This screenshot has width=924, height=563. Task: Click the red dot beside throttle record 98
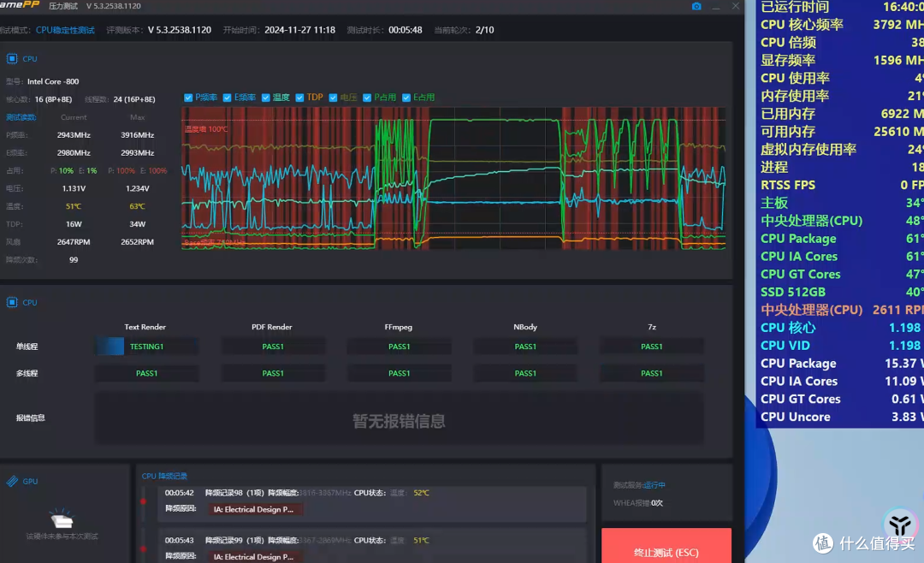click(143, 501)
